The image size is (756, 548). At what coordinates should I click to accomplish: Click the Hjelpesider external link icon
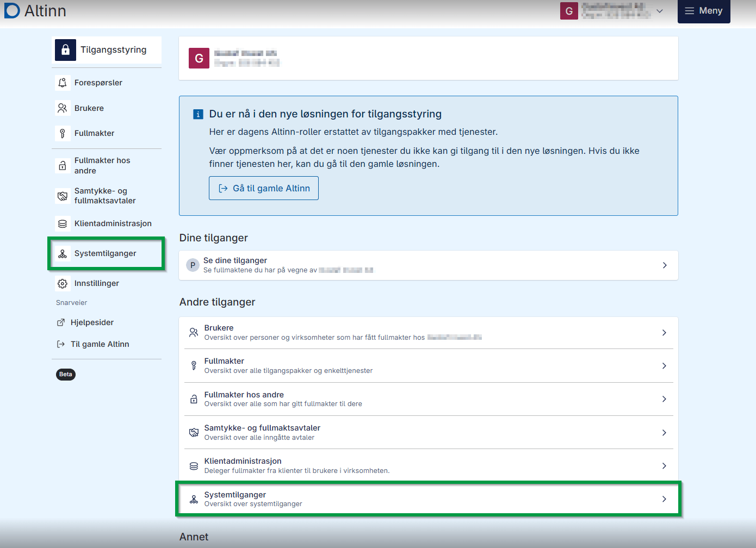pyautogui.click(x=61, y=322)
